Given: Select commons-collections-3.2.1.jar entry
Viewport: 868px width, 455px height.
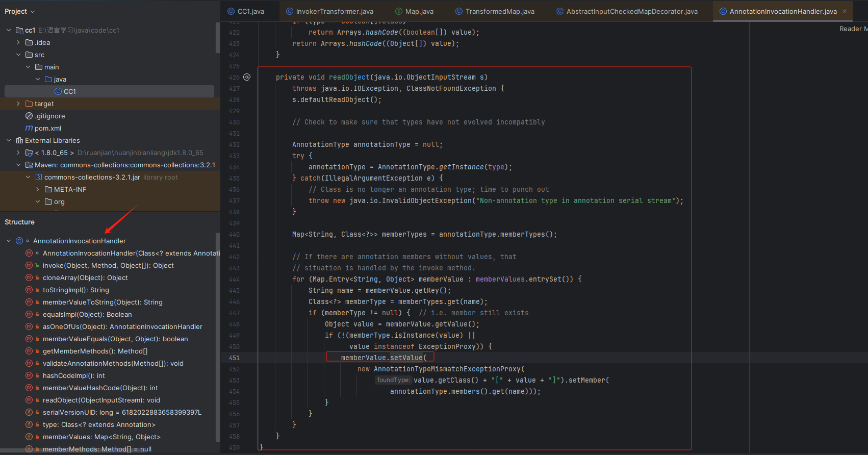Looking at the screenshot, I should coord(92,177).
